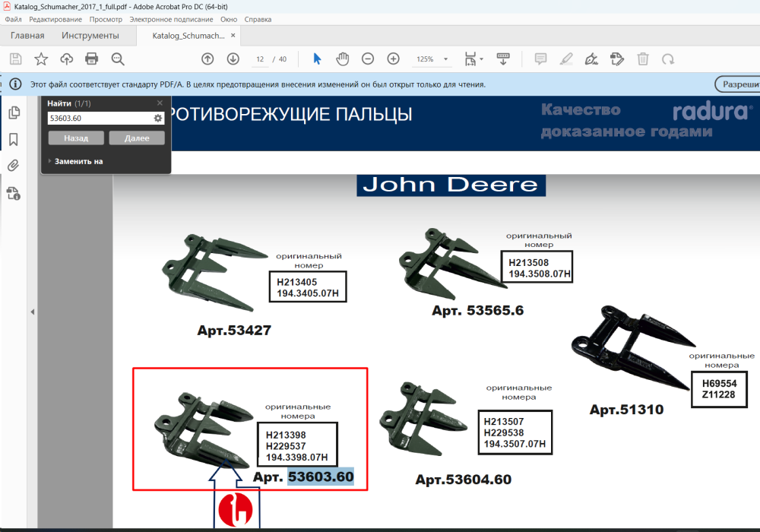The width and height of the screenshot is (760, 532).
Task: Click the Rotate icon in toolbar
Action: (x=668, y=59)
